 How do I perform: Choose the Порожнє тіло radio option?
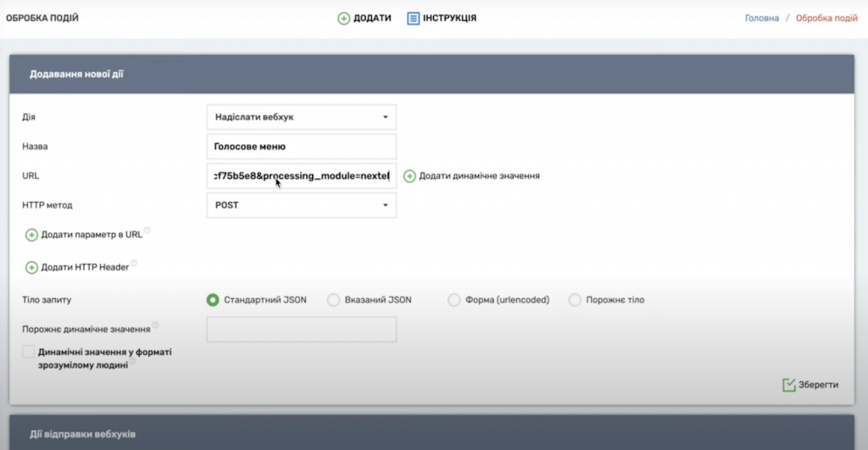click(575, 300)
